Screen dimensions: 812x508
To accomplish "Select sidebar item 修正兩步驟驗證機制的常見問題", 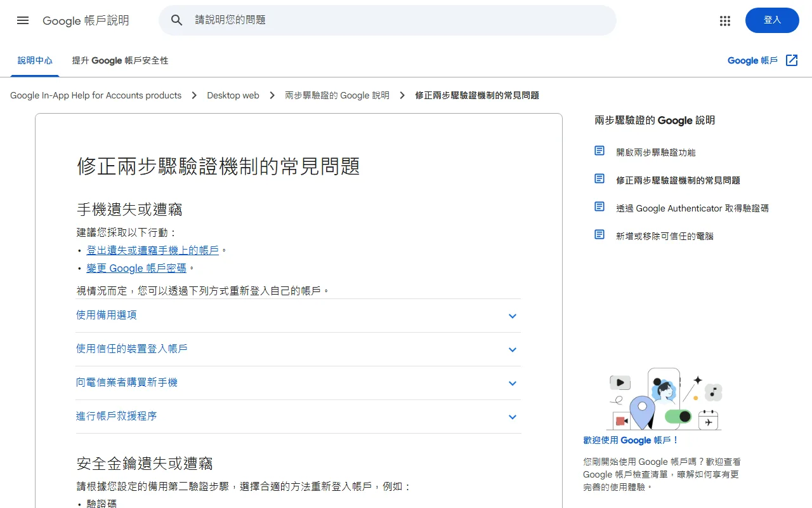I will tap(678, 180).
